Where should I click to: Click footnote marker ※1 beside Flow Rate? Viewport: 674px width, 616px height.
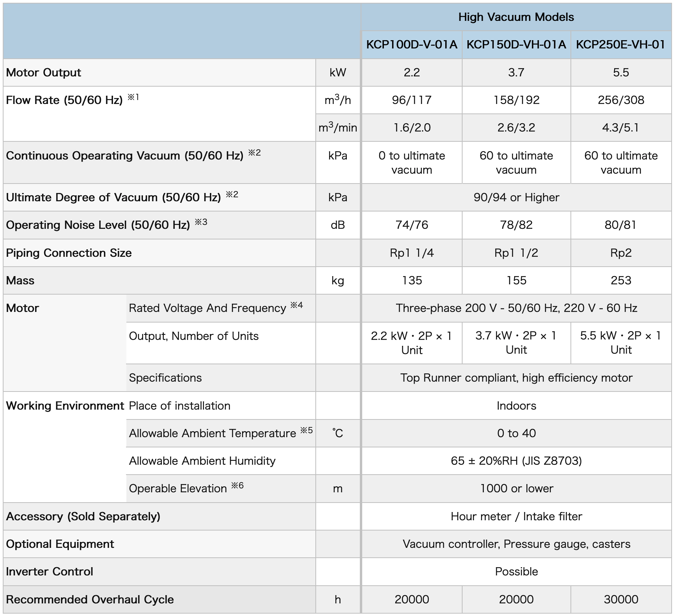(x=133, y=97)
